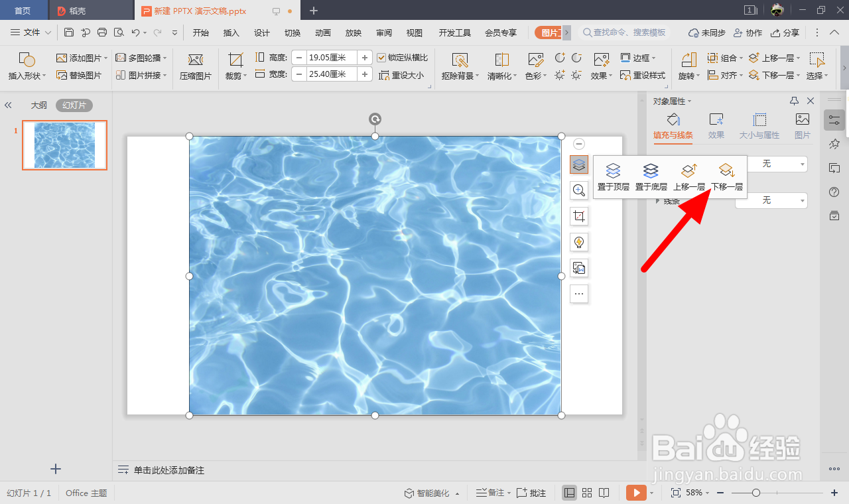
Task: Click the Share (分享) button
Action: (785, 33)
